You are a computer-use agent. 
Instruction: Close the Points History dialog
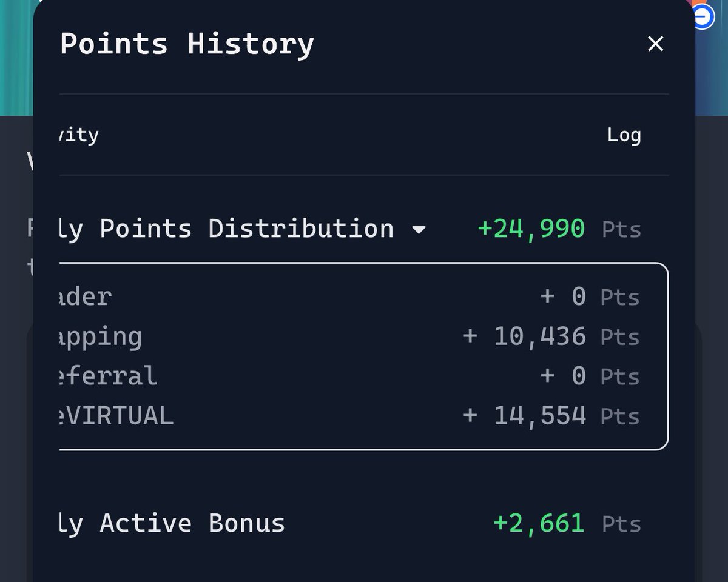[655, 44]
